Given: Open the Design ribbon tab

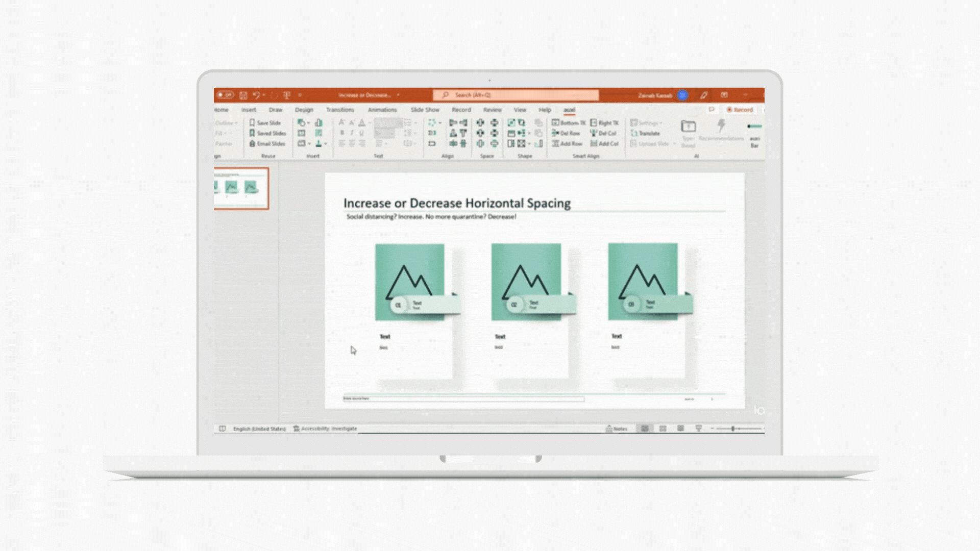Looking at the screenshot, I should pyautogui.click(x=304, y=110).
